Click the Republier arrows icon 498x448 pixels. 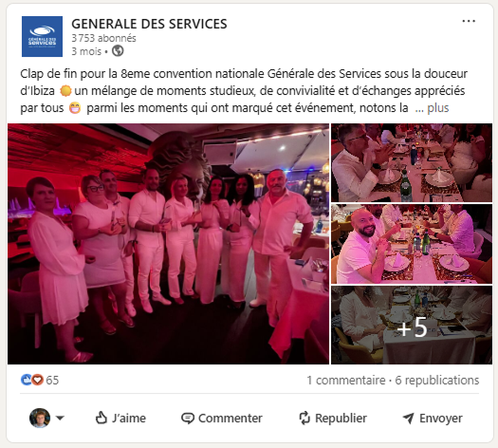304,418
